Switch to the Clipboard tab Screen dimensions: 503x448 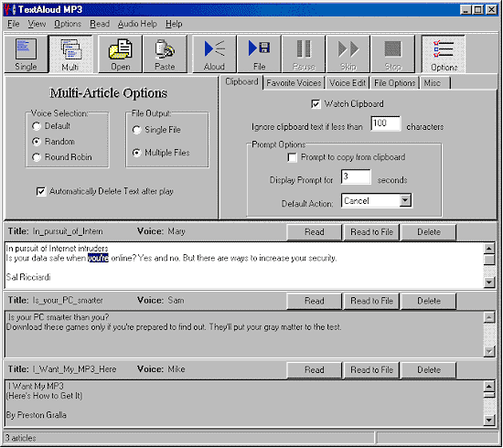point(241,82)
